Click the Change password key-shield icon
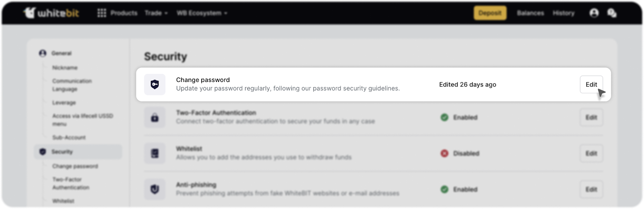The width and height of the screenshot is (644, 209). pos(155,84)
